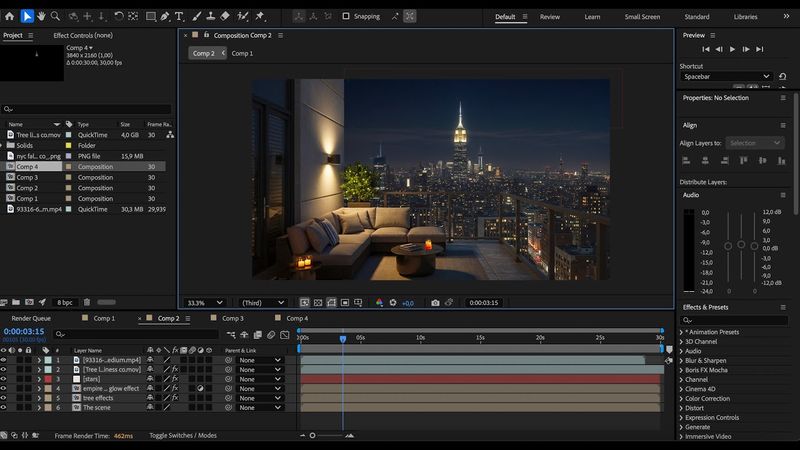Open the Align Layers to Selection dropdown
This screenshot has height=450, width=800.
[x=754, y=143]
